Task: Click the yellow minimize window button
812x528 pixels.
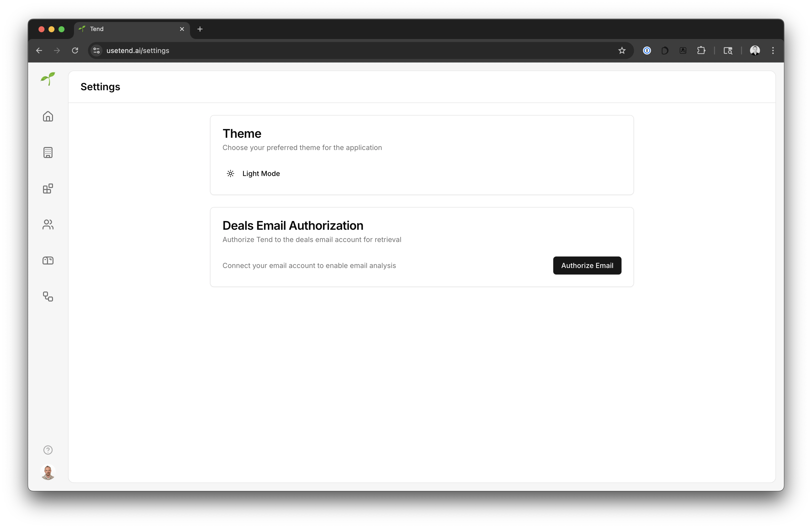Action: 51,29
